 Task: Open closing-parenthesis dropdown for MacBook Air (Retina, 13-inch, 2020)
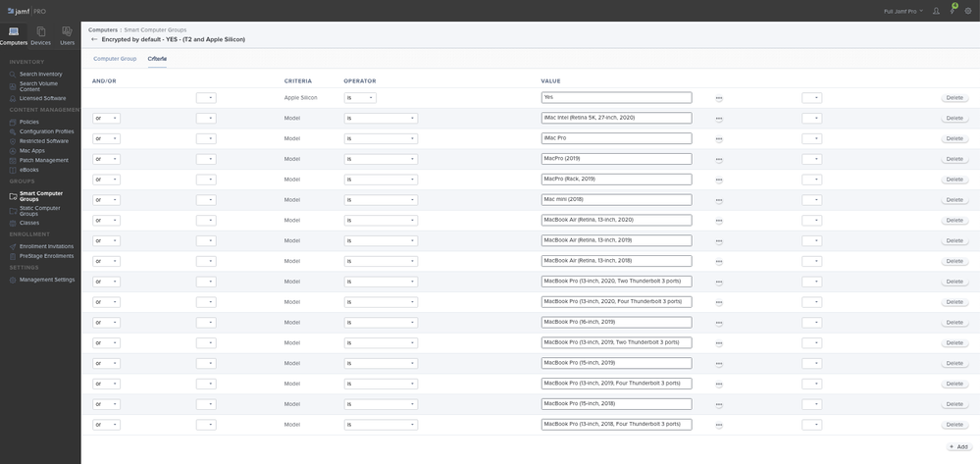812,220
